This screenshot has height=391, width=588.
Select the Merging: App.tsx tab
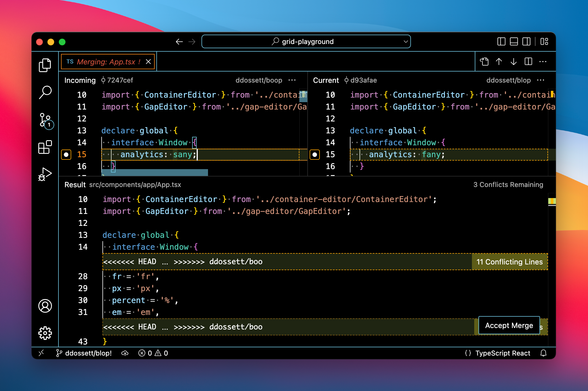point(108,62)
